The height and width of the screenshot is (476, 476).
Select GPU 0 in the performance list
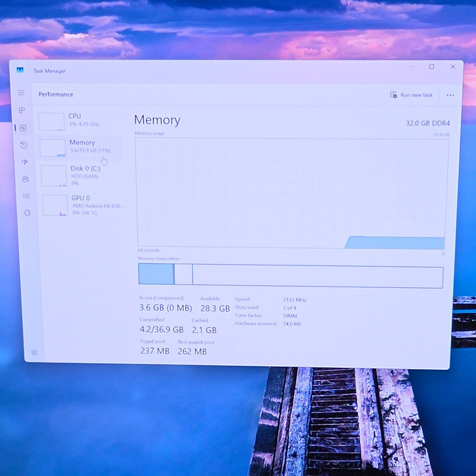click(x=83, y=205)
